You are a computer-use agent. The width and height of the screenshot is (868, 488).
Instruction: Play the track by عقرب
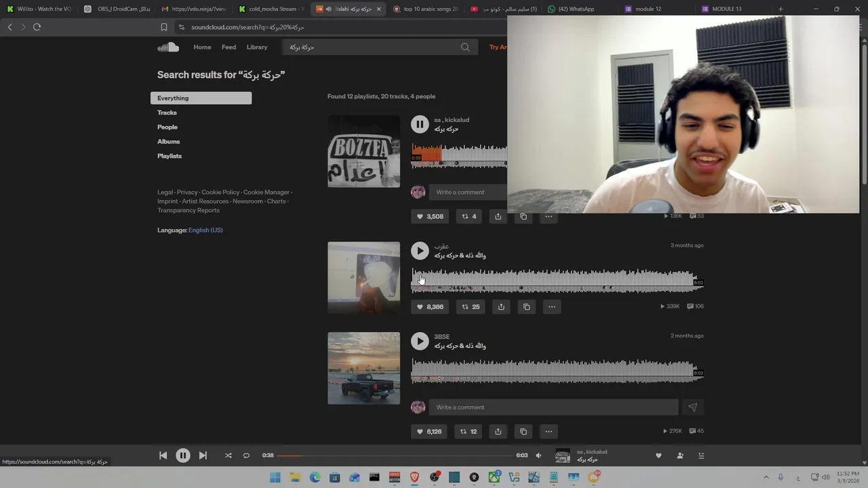pyautogui.click(x=420, y=251)
